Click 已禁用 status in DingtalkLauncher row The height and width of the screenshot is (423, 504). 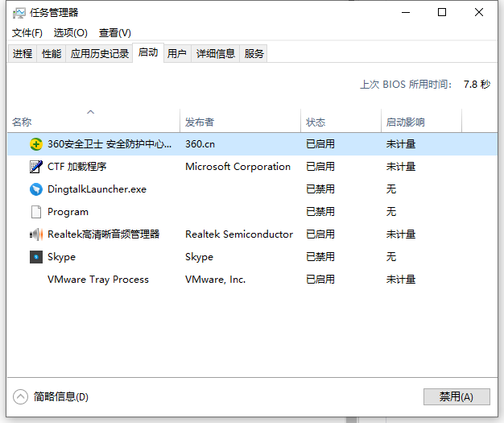coord(320,189)
